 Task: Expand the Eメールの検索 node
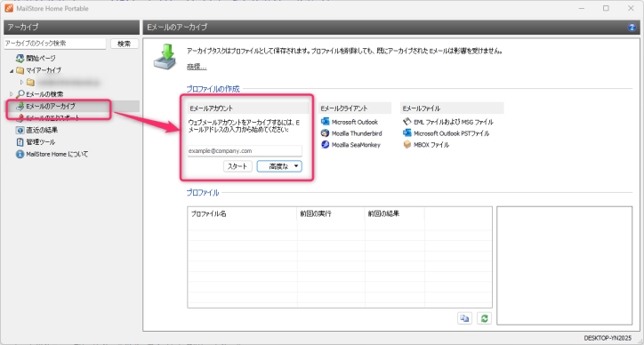click(x=12, y=94)
